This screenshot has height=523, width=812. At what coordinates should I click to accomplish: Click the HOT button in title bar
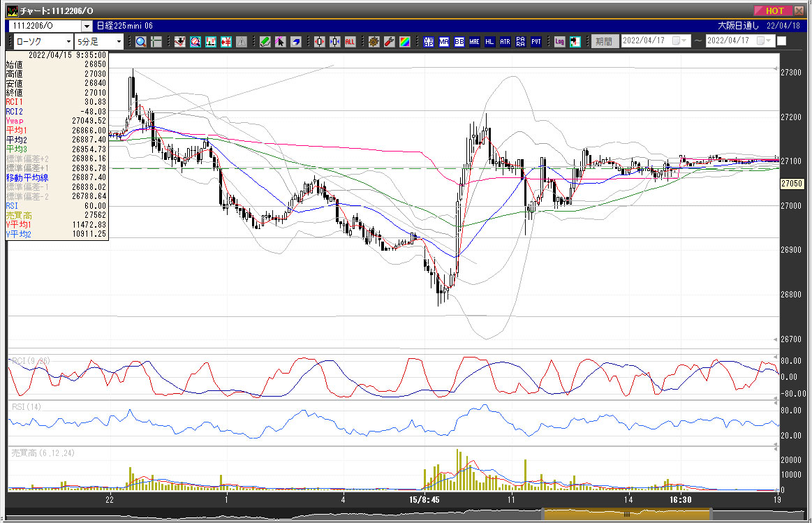coord(773,10)
